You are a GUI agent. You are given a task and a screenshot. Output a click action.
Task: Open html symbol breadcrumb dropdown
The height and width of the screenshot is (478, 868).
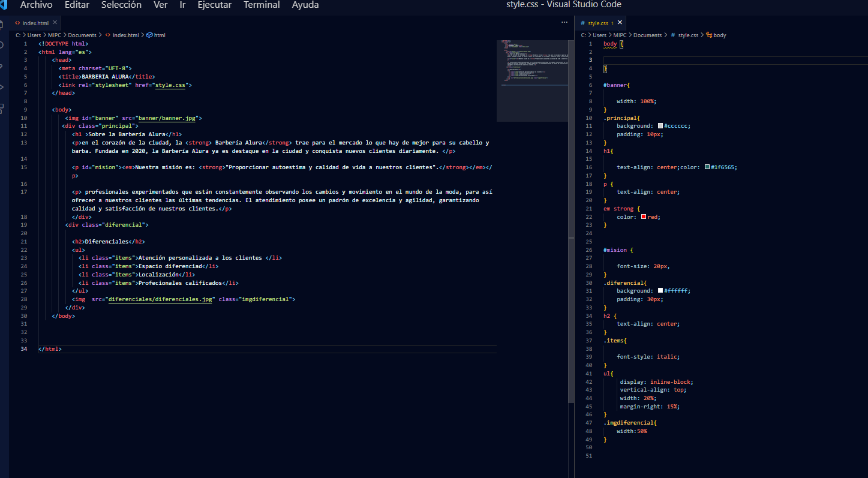[160, 35]
